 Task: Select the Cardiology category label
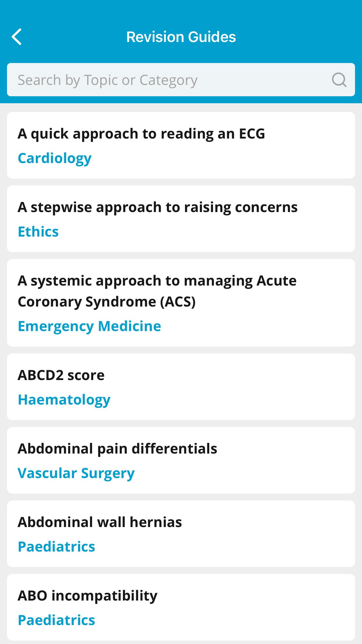pyautogui.click(x=55, y=158)
